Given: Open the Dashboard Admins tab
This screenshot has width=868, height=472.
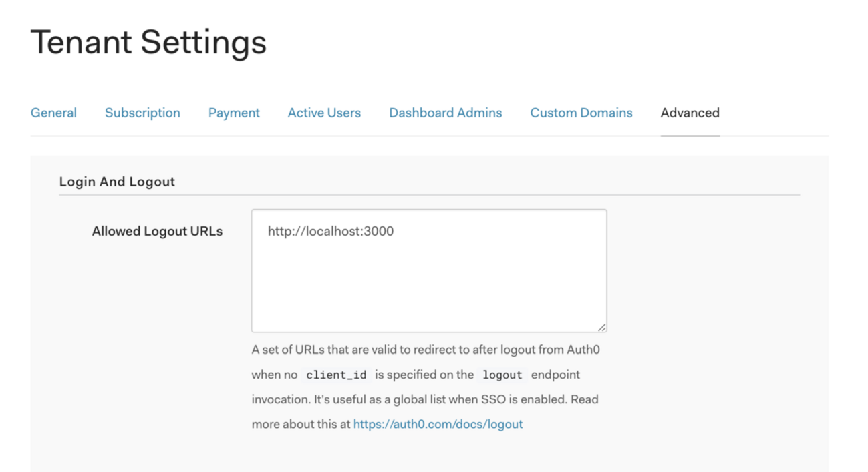Looking at the screenshot, I should tap(445, 113).
